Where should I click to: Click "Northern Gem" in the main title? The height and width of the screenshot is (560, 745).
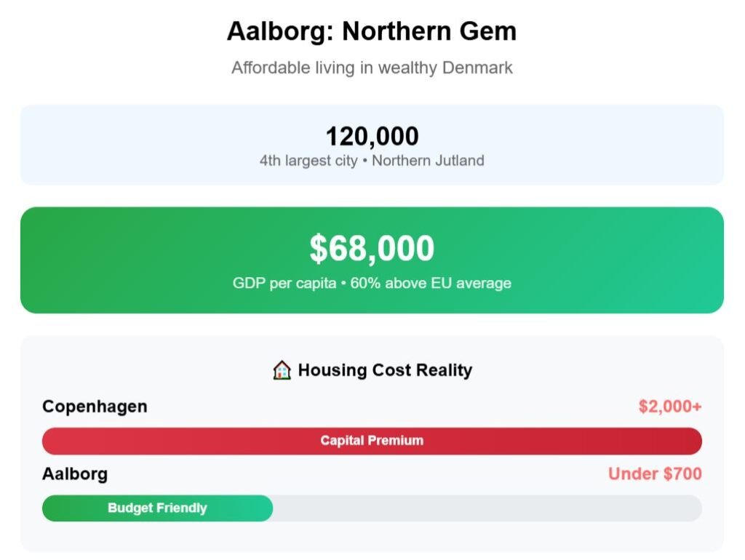(x=429, y=31)
